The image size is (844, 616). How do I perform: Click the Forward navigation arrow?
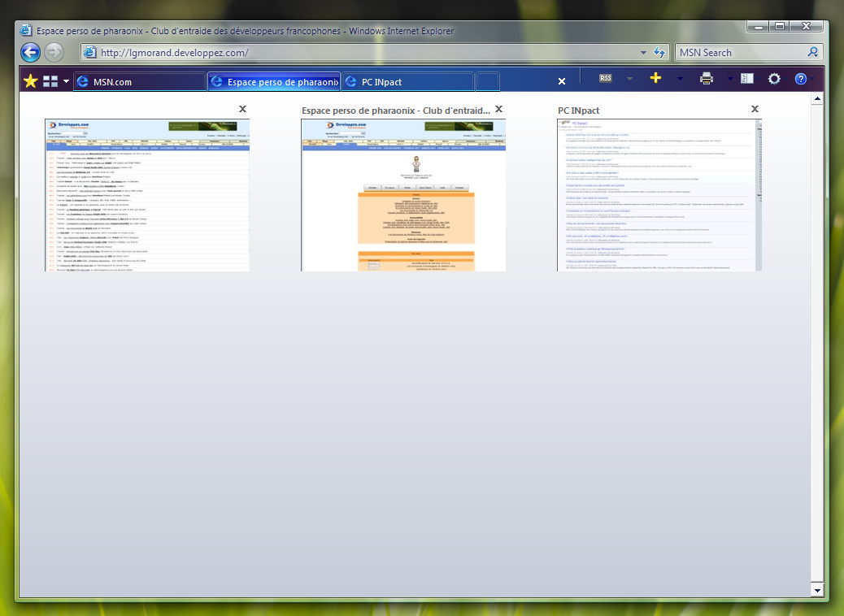coord(54,53)
